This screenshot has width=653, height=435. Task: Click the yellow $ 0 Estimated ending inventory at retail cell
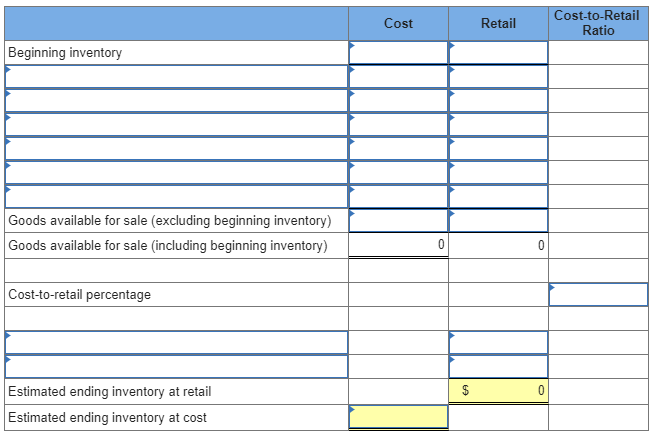tap(498, 390)
